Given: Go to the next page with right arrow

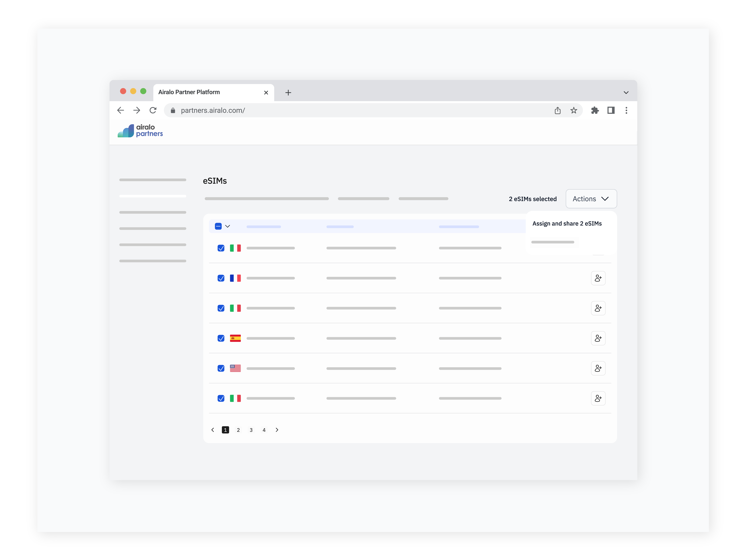Looking at the screenshot, I should [x=277, y=430].
